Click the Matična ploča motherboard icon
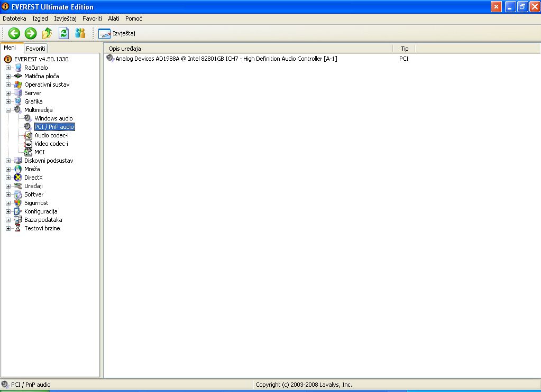This screenshot has height=392, width=541. click(18, 76)
